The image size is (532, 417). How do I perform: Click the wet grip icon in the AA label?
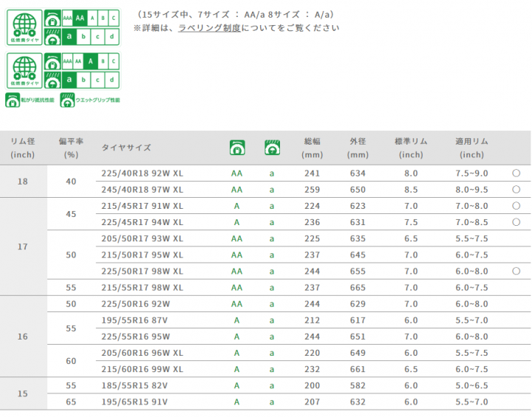coord(52,37)
